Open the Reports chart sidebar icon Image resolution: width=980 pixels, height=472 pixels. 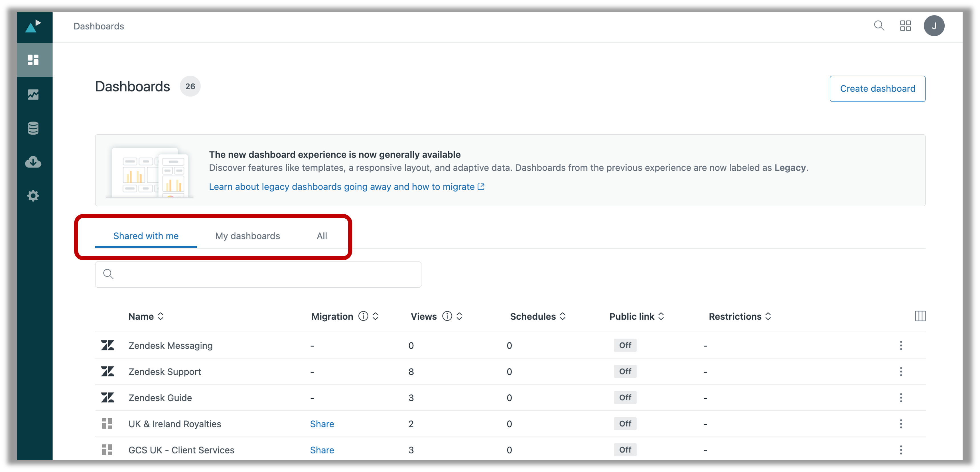(33, 94)
